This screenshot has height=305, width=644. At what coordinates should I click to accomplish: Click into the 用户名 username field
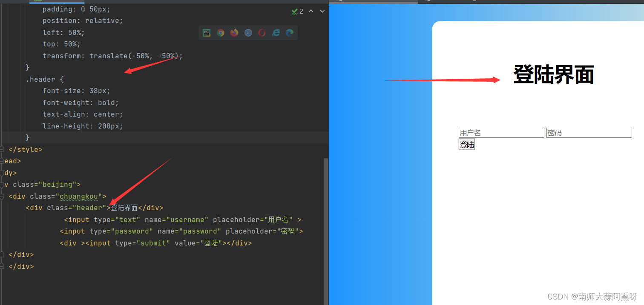tap(501, 133)
